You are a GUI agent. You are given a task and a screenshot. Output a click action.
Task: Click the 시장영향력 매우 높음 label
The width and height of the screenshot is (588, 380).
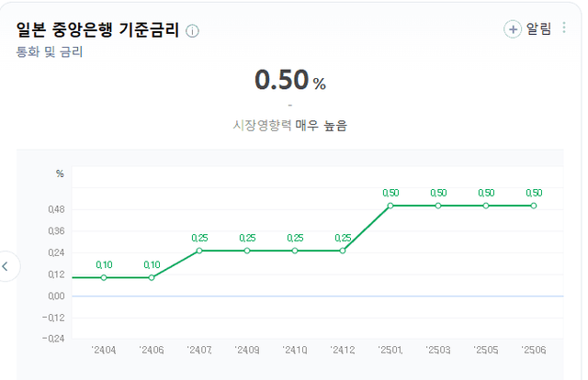289,126
